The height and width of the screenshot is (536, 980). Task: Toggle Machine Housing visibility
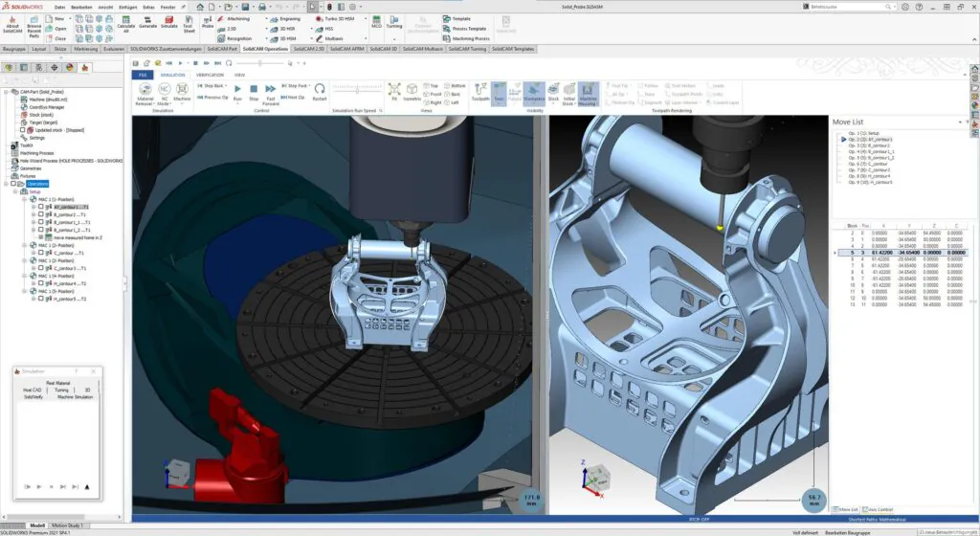click(x=589, y=91)
